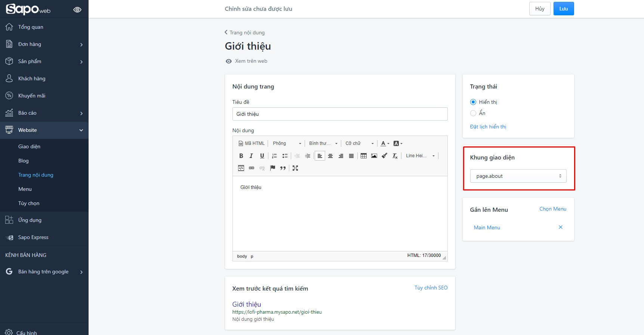644x335 pixels.
Task: Insert an anchor flag
Action: pyautogui.click(x=272, y=168)
